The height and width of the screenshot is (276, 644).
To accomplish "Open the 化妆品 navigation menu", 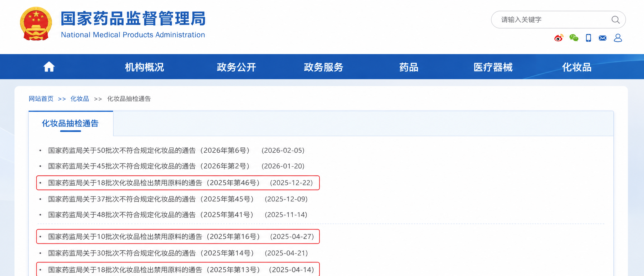I will click(x=577, y=67).
